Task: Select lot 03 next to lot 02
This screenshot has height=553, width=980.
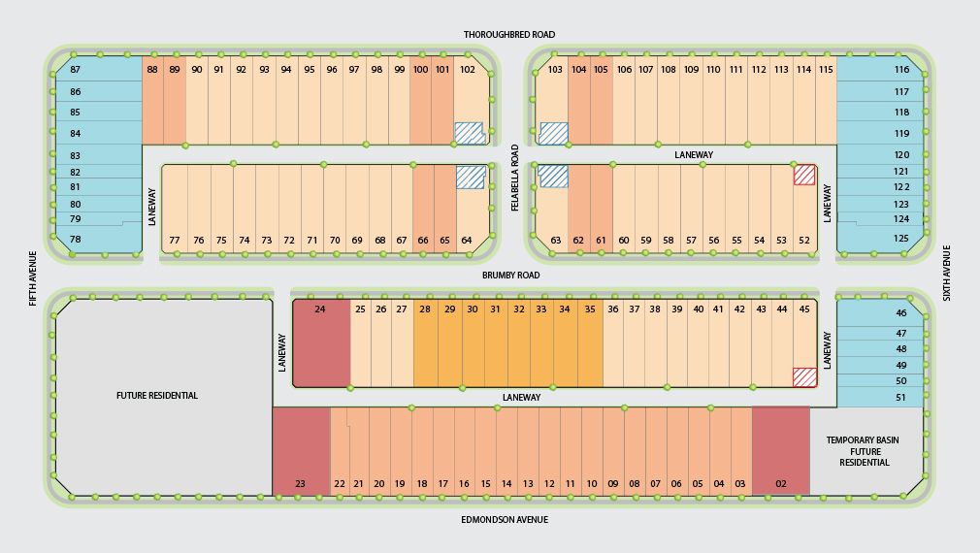Action: (x=740, y=451)
